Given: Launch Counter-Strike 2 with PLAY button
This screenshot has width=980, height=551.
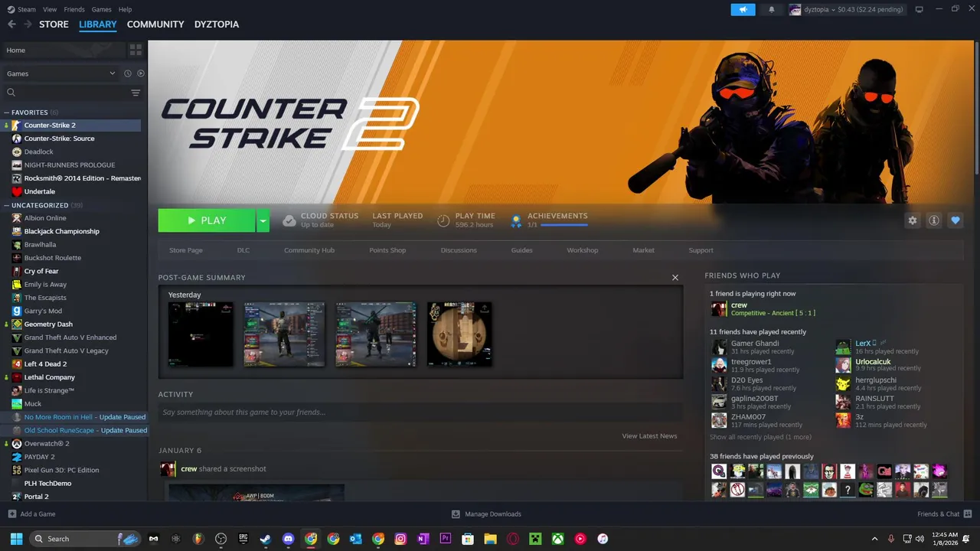Looking at the screenshot, I should (x=207, y=220).
